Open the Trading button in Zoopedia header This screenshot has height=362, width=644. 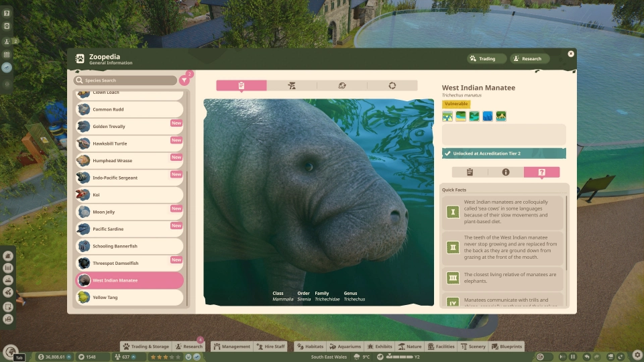pos(486,59)
